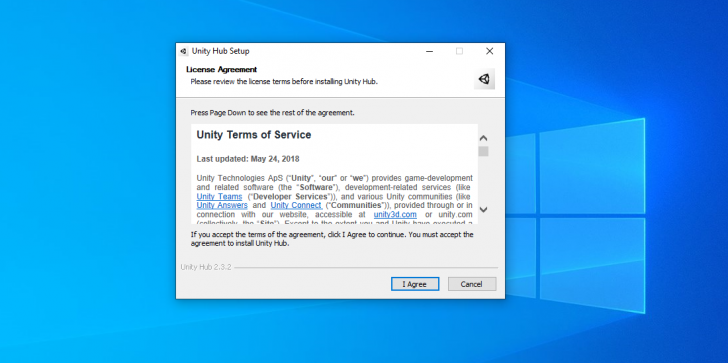Click the scroll up arrow of the agreement
Viewport: 728px width, 363px height.
coord(483,138)
